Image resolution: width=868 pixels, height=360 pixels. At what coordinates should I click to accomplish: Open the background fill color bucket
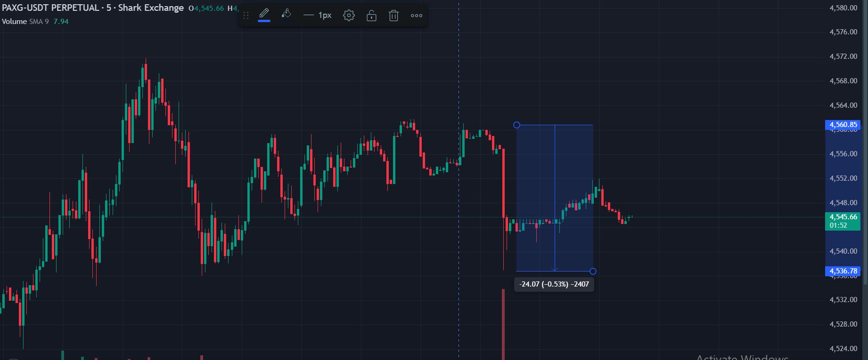pyautogui.click(x=286, y=15)
